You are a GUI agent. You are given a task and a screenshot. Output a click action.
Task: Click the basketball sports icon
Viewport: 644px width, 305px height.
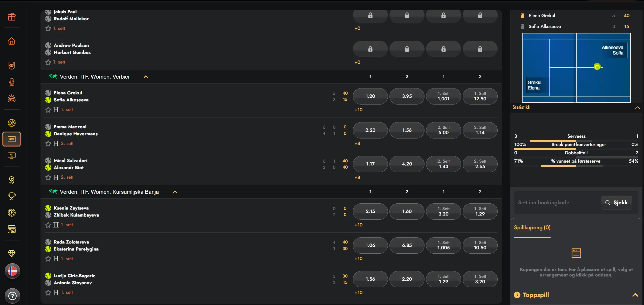12,123
